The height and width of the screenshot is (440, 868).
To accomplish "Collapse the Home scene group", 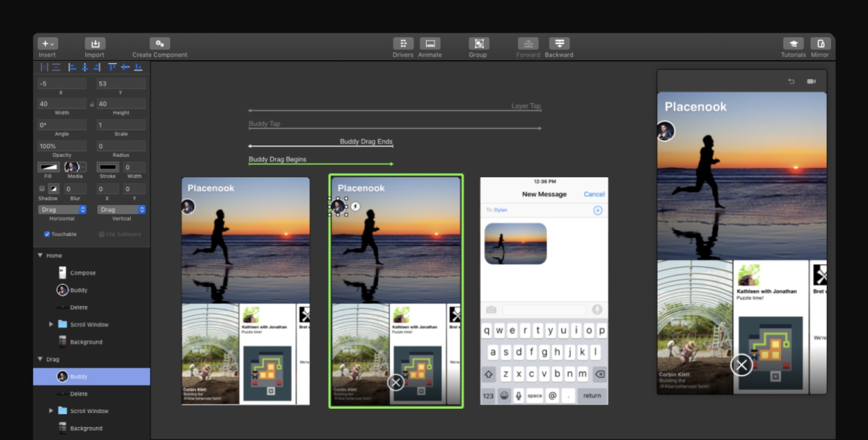I will pos(39,255).
